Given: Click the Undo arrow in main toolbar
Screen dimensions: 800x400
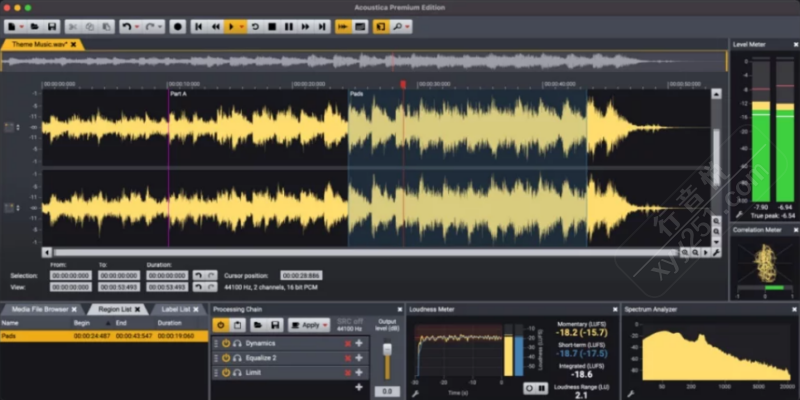Looking at the screenshot, I should click(127, 27).
